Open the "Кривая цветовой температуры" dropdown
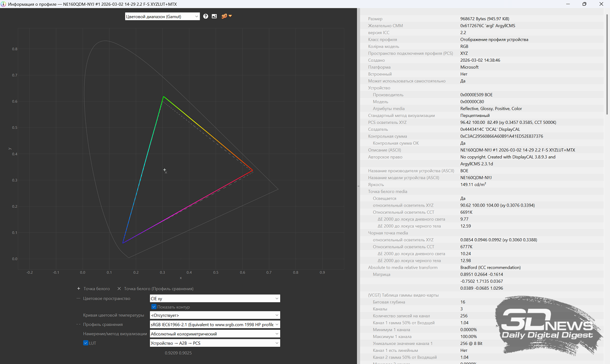610x364 pixels. click(x=215, y=315)
